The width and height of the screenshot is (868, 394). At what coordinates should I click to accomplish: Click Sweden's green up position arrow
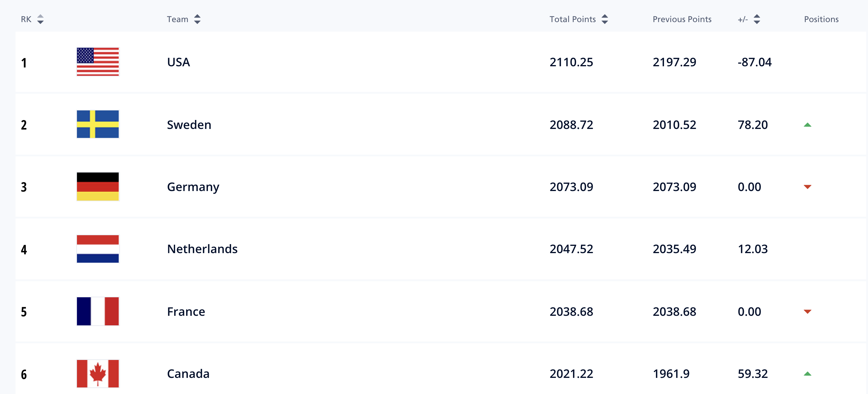coord(807,125)
